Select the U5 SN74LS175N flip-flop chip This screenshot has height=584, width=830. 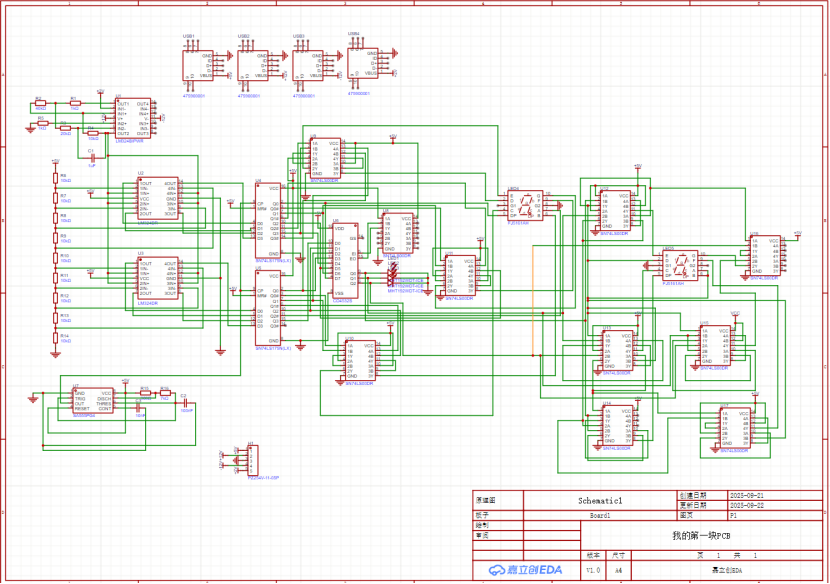click(268, 308)
